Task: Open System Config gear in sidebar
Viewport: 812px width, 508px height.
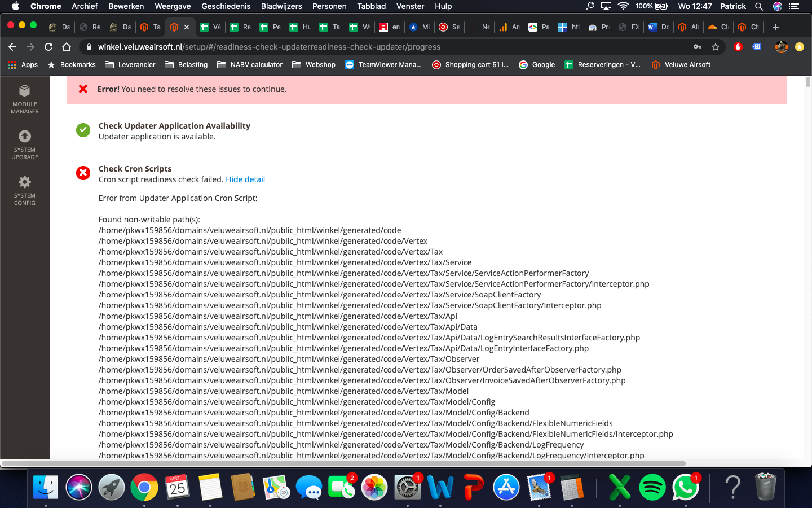Action: click(x=25, y=190)
